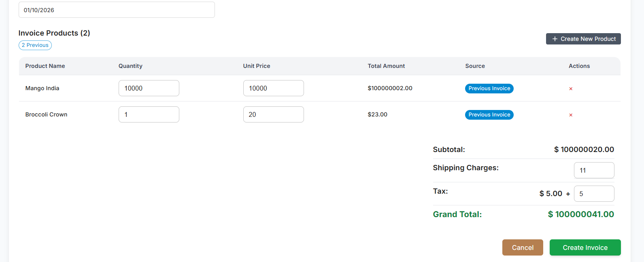Viewport: 644px width, 262px height.
Task: Focus the Mango India unit price field
Action: tap(273, 88)
